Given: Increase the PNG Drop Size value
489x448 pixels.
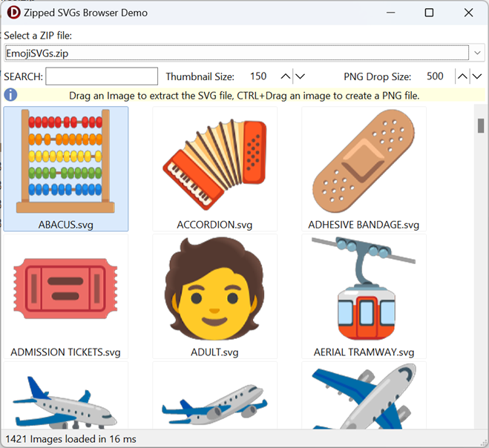Looking at the screenshot, I should 462,76.
